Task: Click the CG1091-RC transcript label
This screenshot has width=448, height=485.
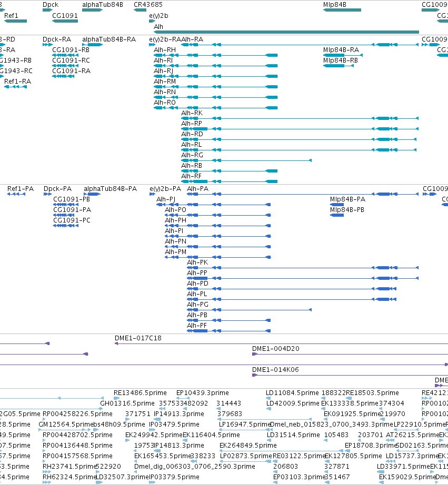Action: click(x=71, y=60)
